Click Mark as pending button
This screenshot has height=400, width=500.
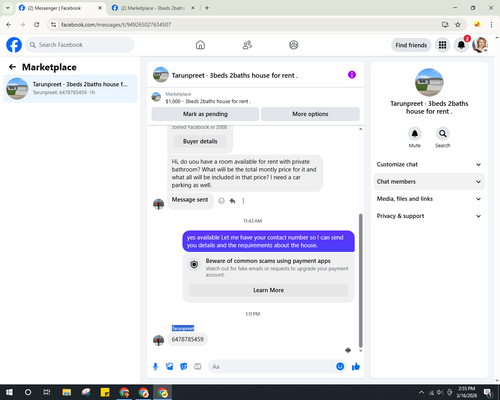click(x=205, y=114)
